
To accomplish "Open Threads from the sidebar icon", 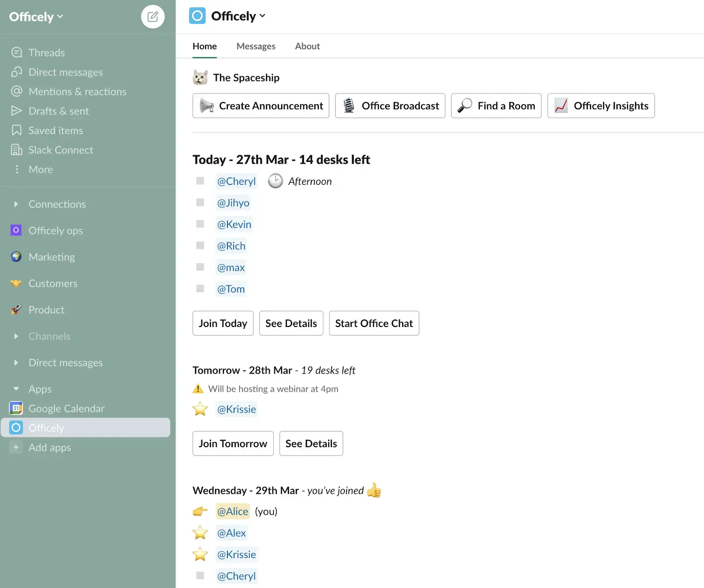I will [x=17, y=52].
